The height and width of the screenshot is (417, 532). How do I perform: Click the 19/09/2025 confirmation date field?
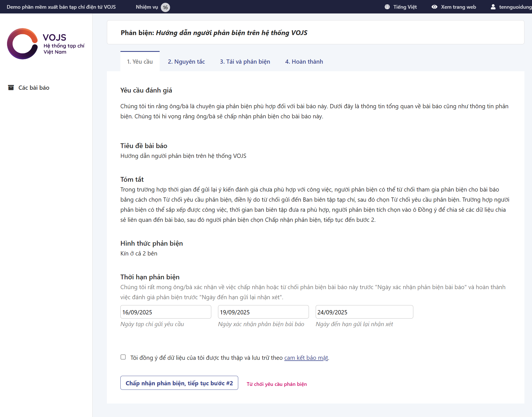tap(263, 312)
